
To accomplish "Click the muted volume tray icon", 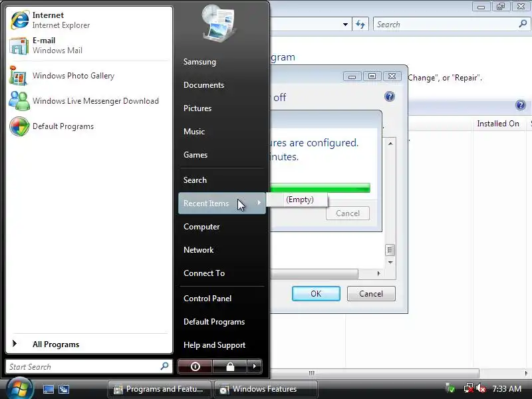I will tap(481, 388).
